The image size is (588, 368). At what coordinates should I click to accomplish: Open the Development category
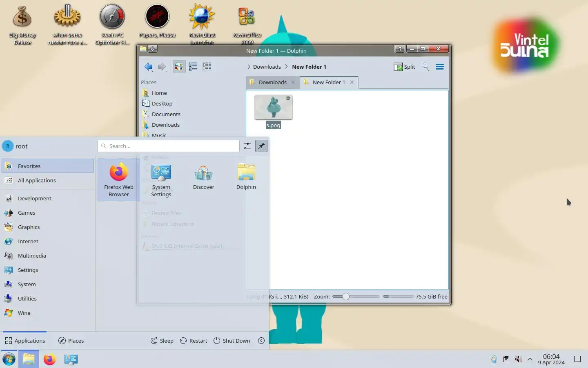[x=48, y=198]
